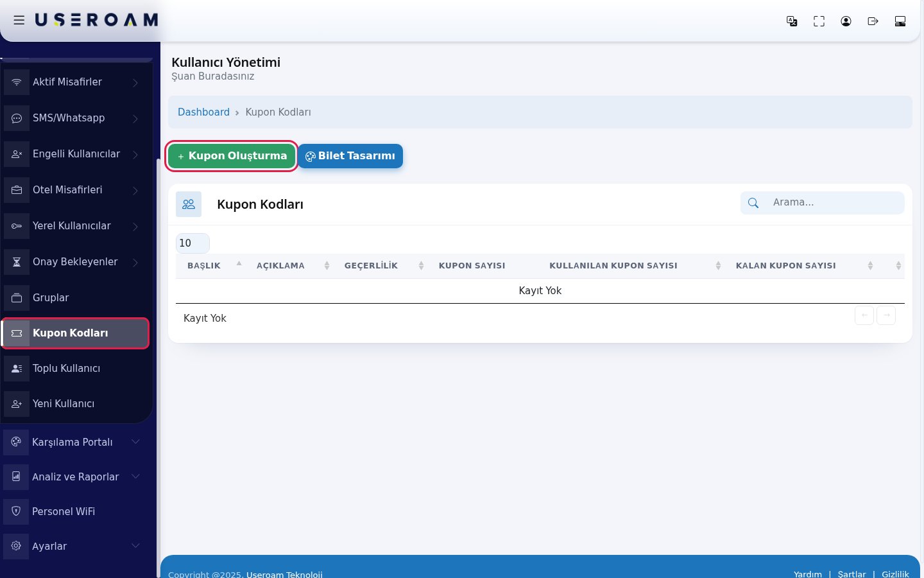This screenshot has height=578, width=924.
Task: Open the user profile icon
Action: click(846, 21)
